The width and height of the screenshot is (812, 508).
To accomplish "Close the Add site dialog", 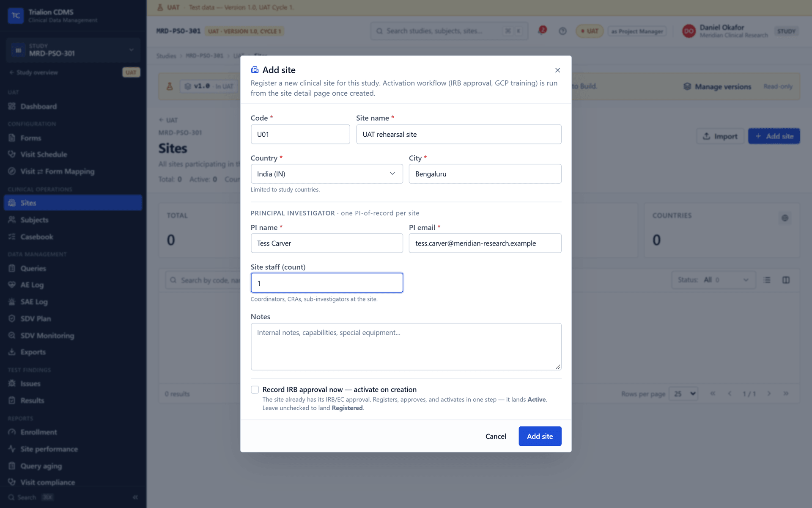I will tap(557, 70).
